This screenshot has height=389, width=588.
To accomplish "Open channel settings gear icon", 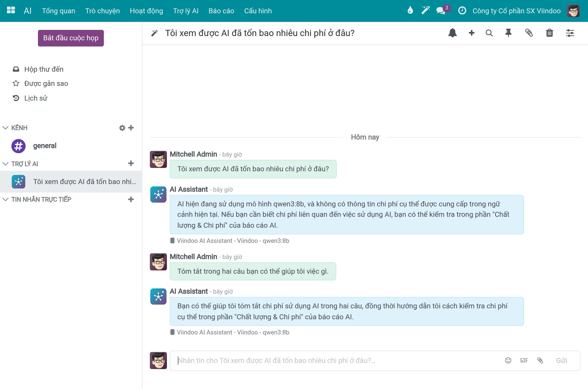I will [122, 128].
